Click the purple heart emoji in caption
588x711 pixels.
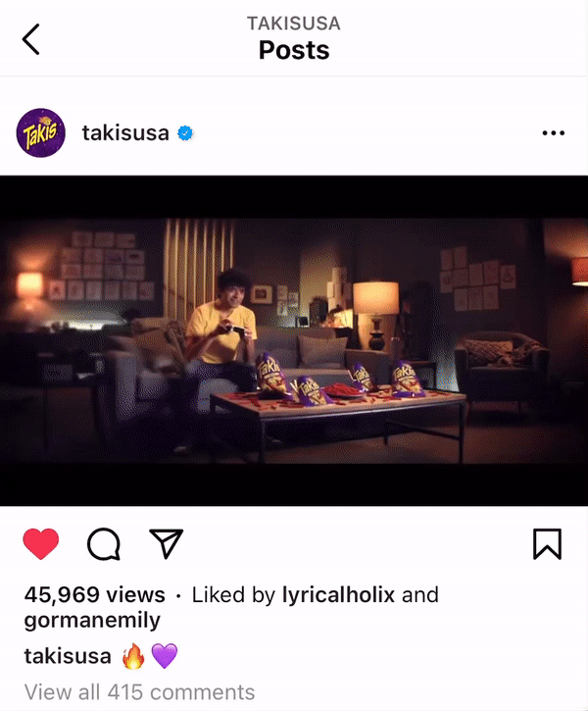coord(164,656)
